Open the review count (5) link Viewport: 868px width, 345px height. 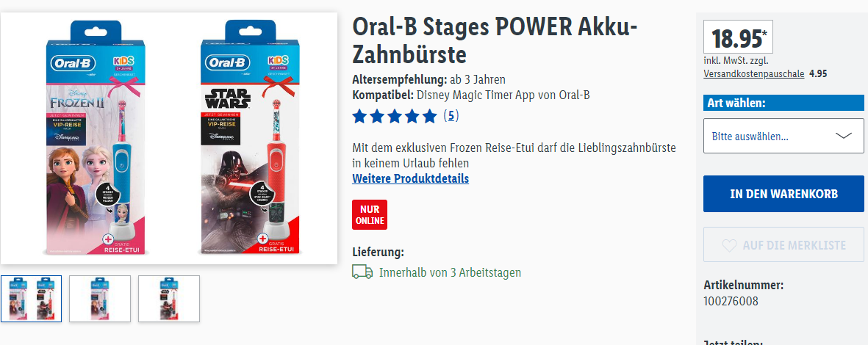451,116
